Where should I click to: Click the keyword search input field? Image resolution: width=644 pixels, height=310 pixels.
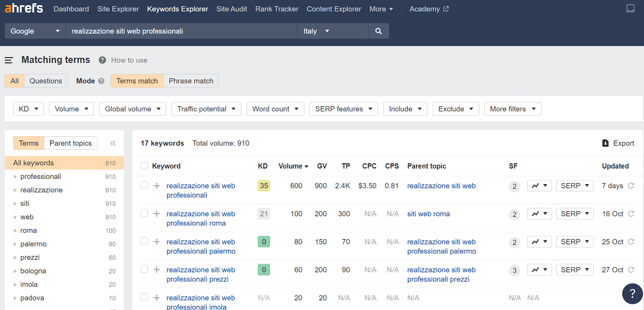182,31
